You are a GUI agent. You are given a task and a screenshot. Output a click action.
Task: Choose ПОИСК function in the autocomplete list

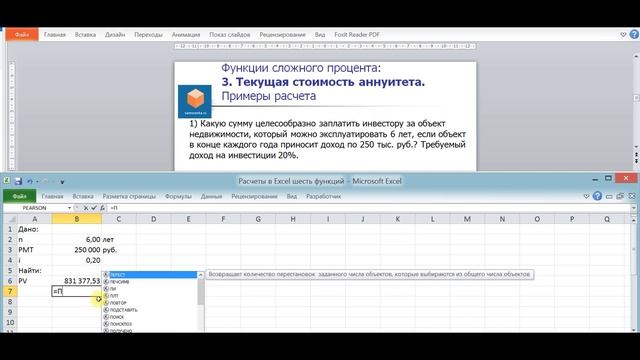(x=150, y=317)
